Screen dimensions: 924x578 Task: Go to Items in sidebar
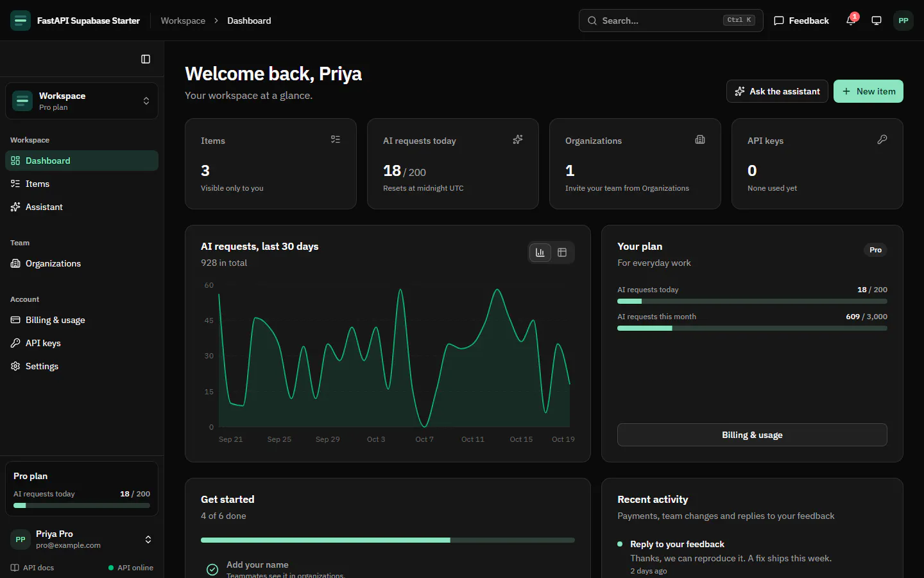tap(81, 184)
